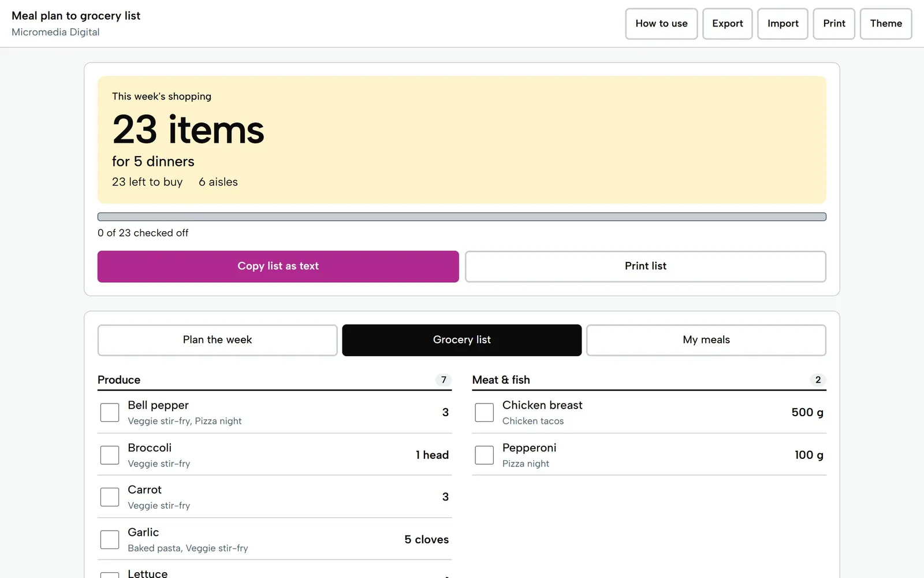The image size is (924, 578).
Task: Click the '6 aisles' stat
Action: pyautogui.click(x=218, y=182)
